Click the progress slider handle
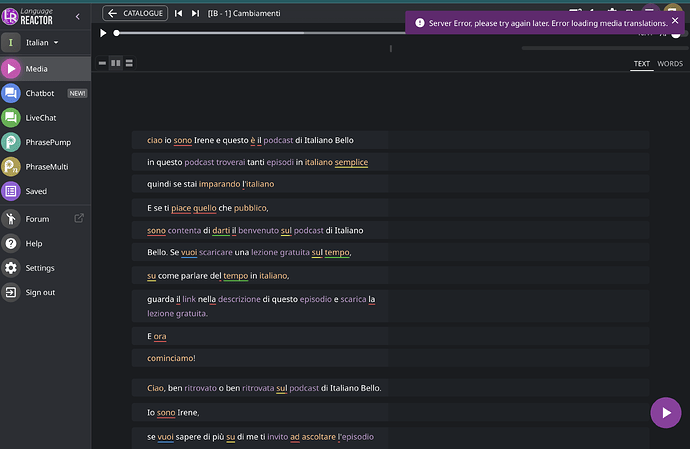The height and width of the screenshot is (449, 690). click(117, 33)
